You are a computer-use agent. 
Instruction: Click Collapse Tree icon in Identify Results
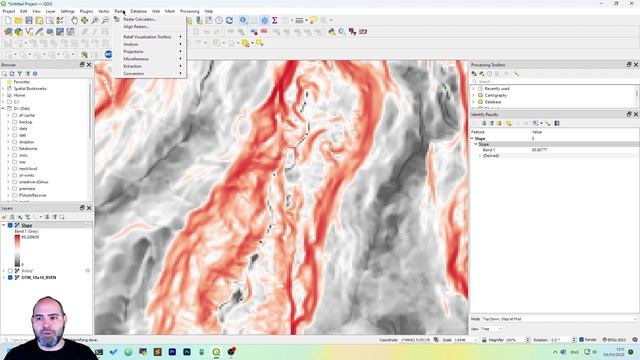click(491, 123)
